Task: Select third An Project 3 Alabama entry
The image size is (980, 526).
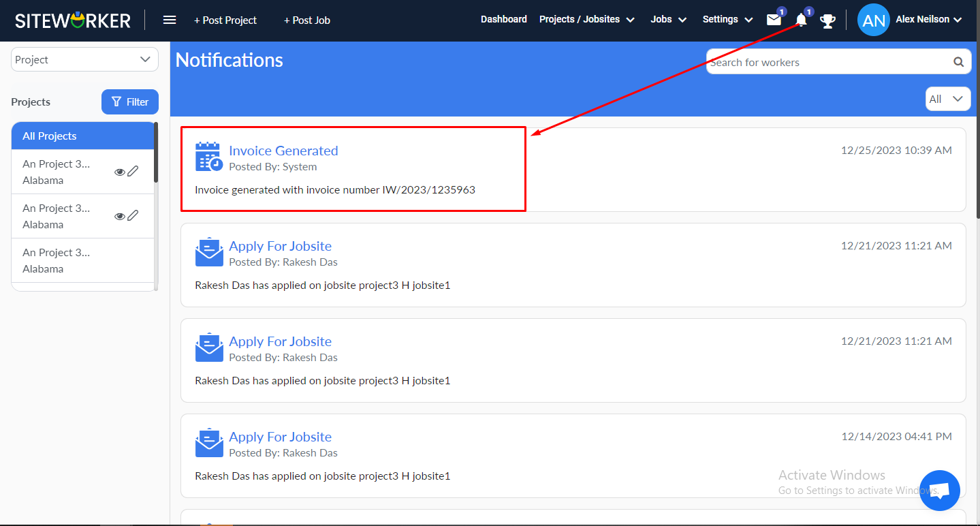Action: click(83, 260)
